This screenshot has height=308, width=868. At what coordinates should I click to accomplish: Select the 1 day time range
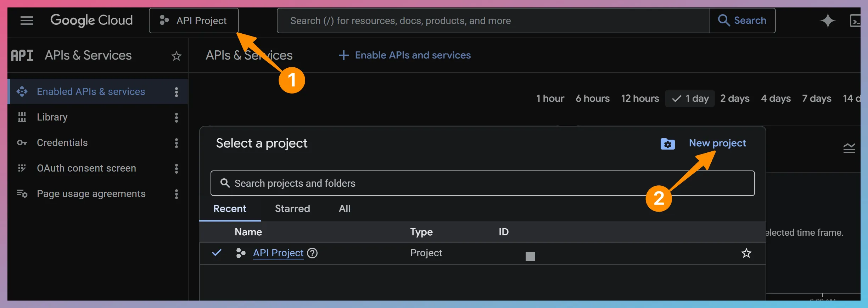point(690,98)
